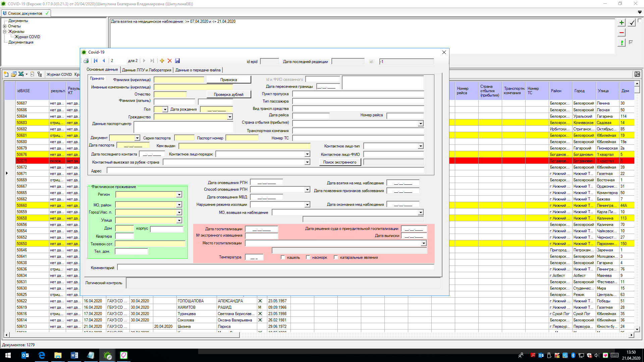Expand the Отчеты tree node
The height and width of the screenshot is (362, 644).
tap(5, 26)
